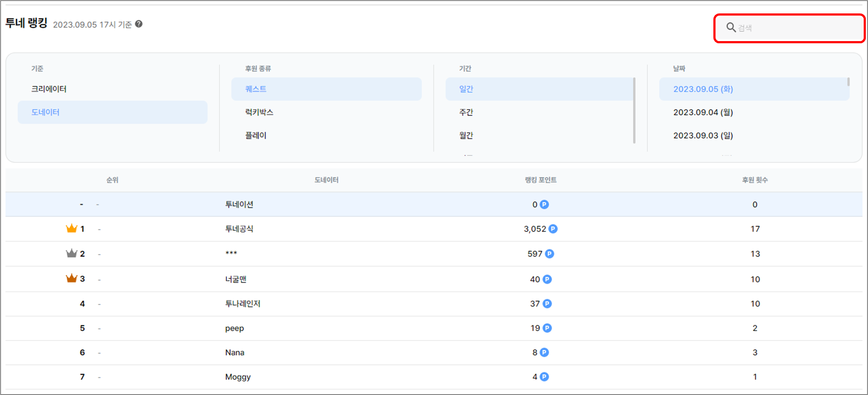Open donator 투네공식 in ranking list
Screen dimensions: 868x395
pyautogui.click(x=239, y=229)
